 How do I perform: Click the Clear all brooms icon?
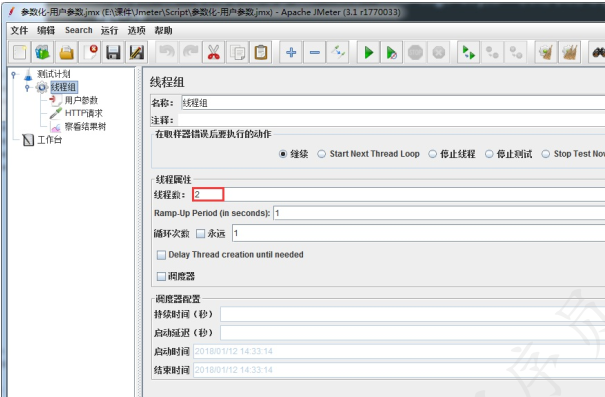pos(570,52)
